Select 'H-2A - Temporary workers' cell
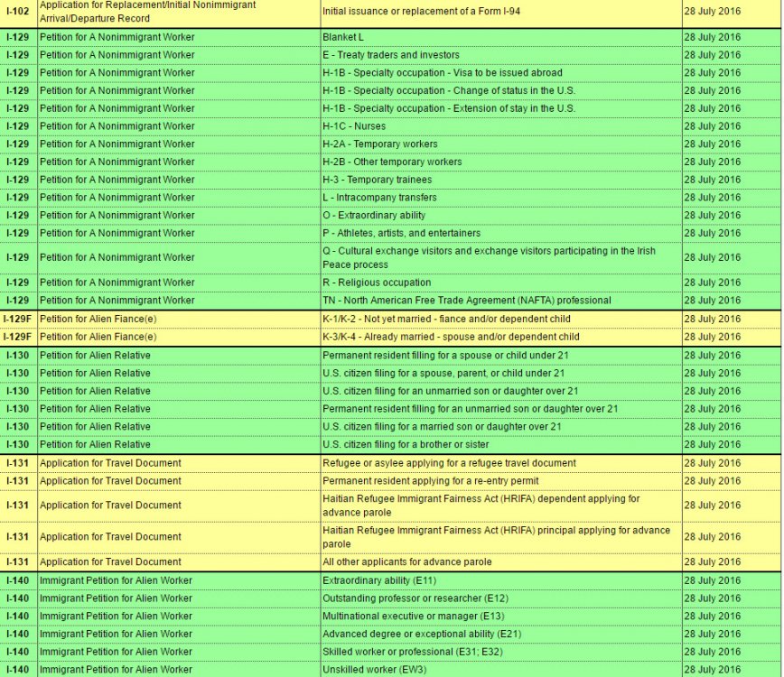 pos(501,144)
